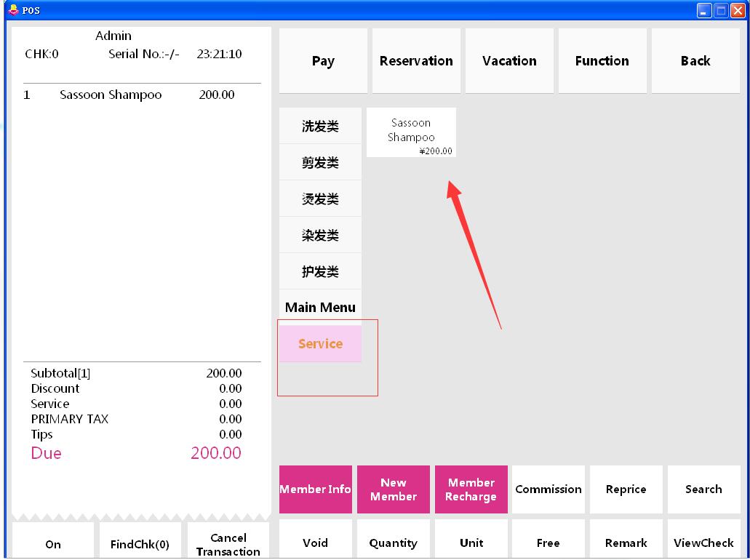Maximize the POS window

pos(721,10)
